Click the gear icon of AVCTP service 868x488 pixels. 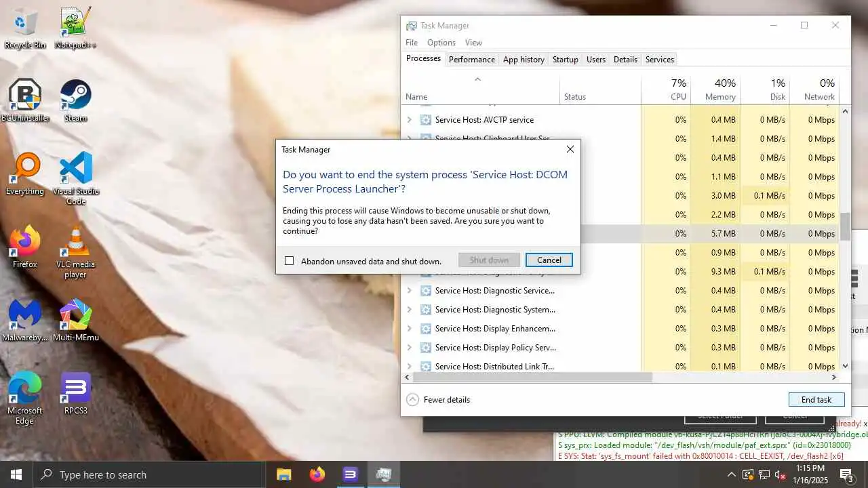(425, 120)
